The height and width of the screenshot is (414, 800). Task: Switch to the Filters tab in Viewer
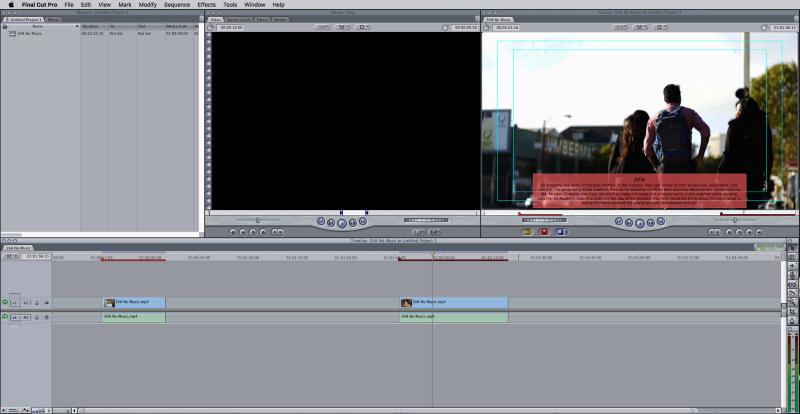click(x=261, y=19)
